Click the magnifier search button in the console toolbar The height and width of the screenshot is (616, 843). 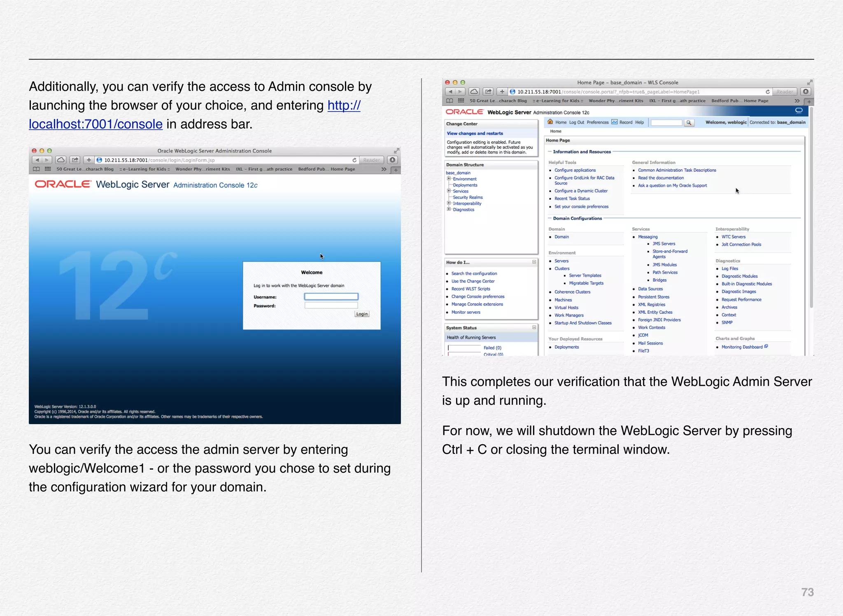coord(689,123)
